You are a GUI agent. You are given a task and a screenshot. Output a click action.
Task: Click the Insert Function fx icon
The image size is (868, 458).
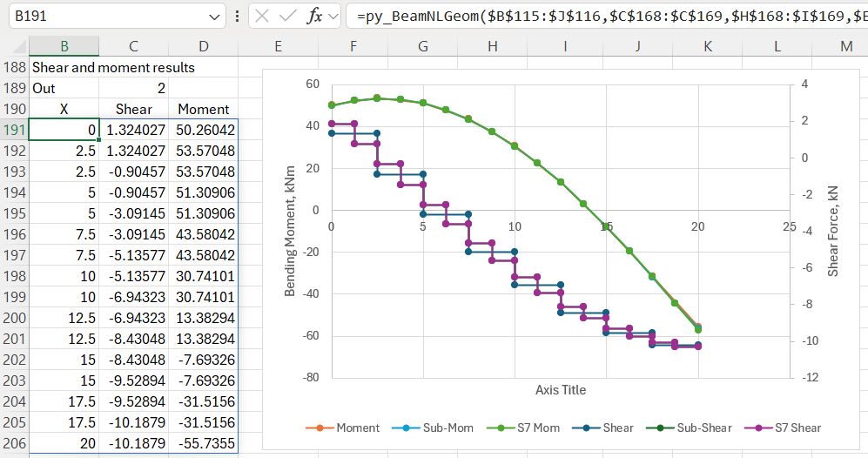point(316,16)
